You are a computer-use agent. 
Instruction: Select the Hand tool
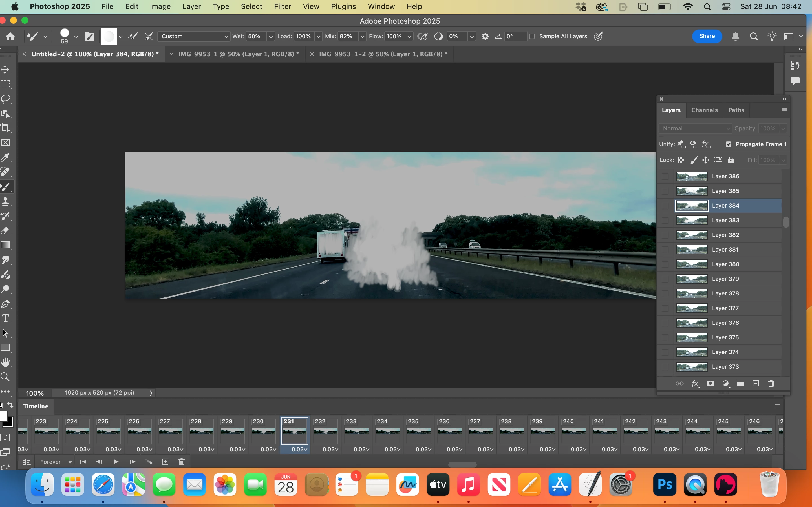6,362
